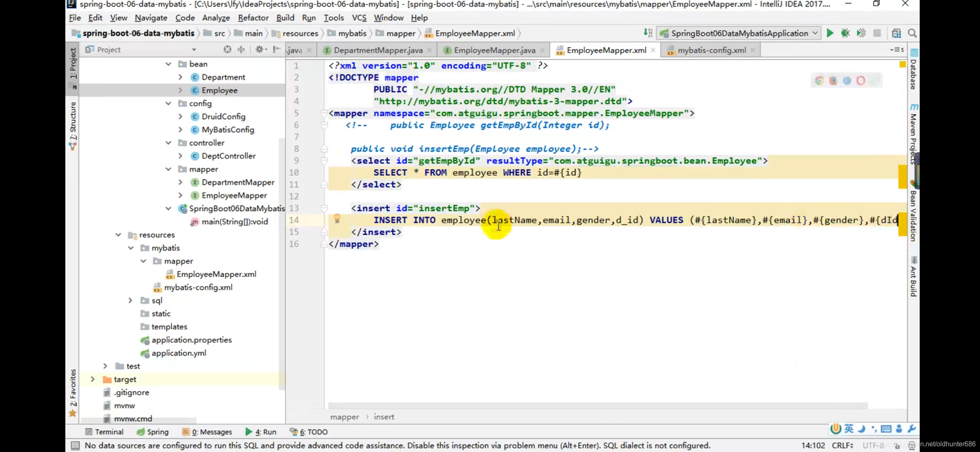
Task: Select application.yml in project tree
Action: [178, 353]
